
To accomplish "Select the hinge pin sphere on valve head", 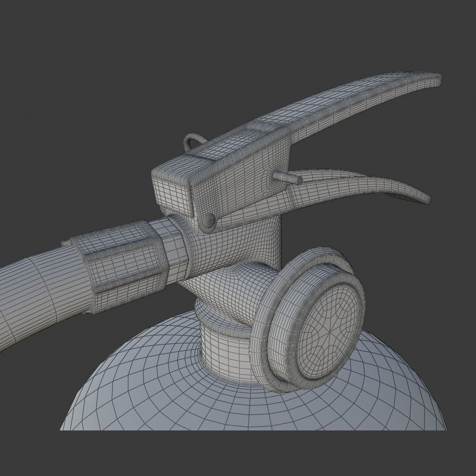I will coord(209,221).
